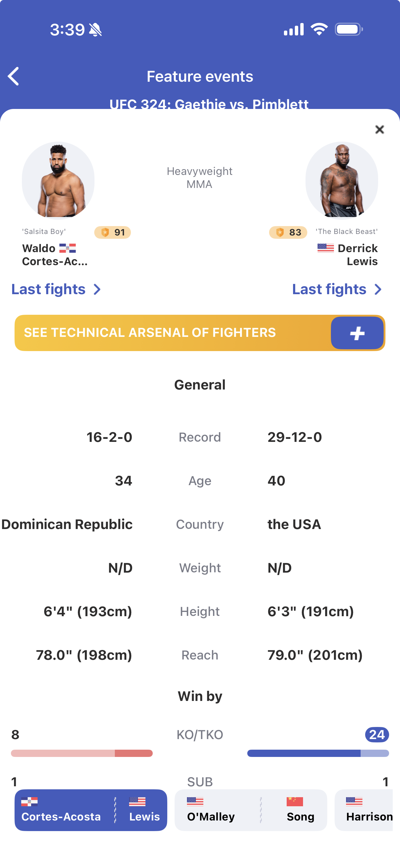Screen dimensions: 400x868
Task: Tap SEE TECHNICAL ARSENAL OF FIGHTERS button
Action: click(x=150, y=332)
